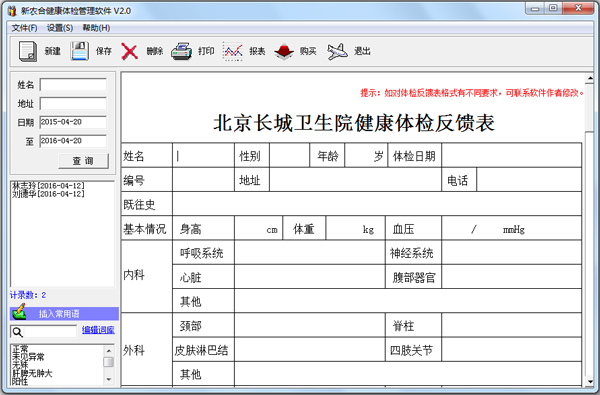Click the 心脏 value cell
Screen dimensions: 600x395
click(310, 277)
